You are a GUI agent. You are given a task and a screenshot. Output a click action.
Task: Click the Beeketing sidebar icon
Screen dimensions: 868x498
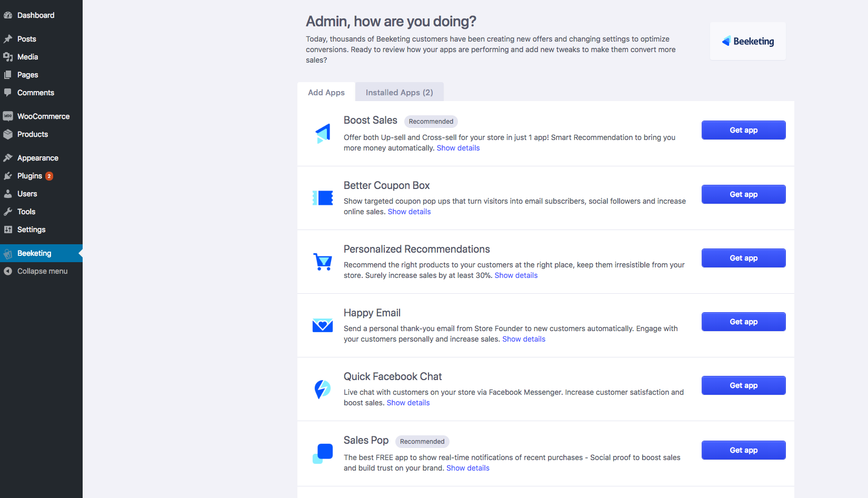point(8,254)
